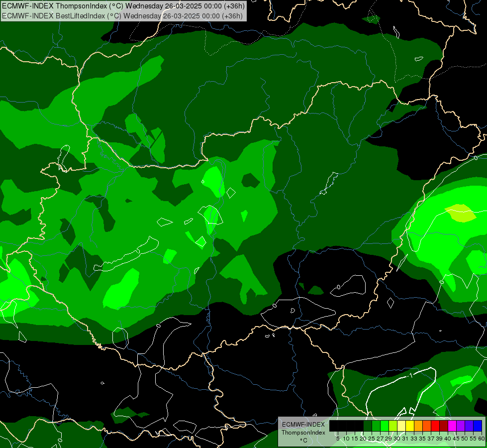Click the blue 55–60 legend swatch
The height and width of the screenshot is (448, 487).
pos(478,426)
